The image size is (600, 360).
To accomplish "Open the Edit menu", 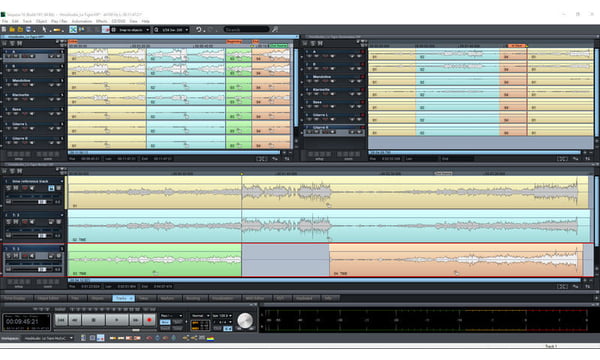I will [x=15, y=21].
